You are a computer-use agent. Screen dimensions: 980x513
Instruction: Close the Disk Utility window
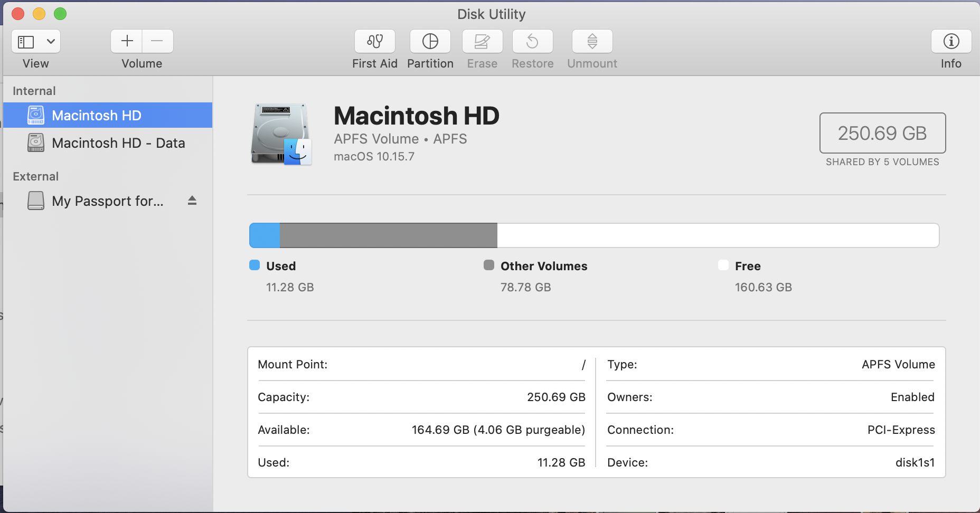pyautogui.click(x=18, y=14)
